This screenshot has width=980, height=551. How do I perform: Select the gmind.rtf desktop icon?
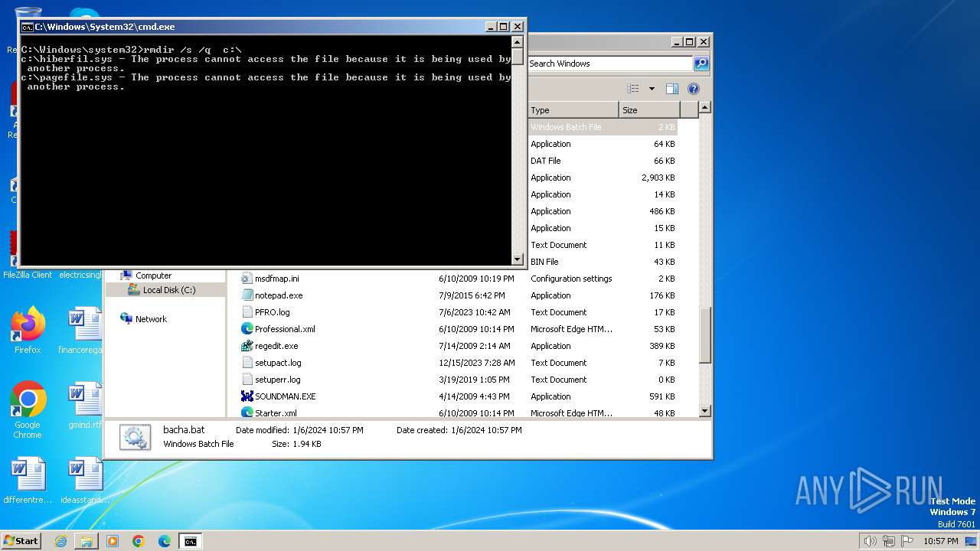pos(84,406)
